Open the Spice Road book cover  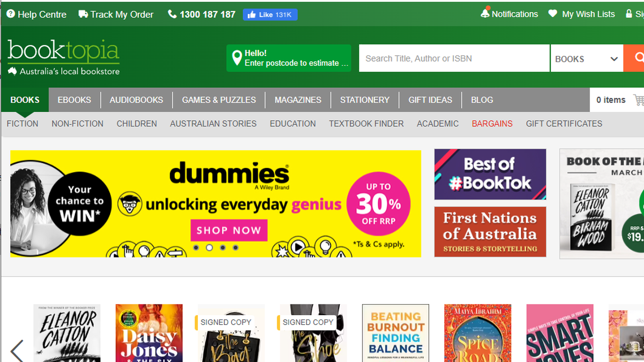478,333
